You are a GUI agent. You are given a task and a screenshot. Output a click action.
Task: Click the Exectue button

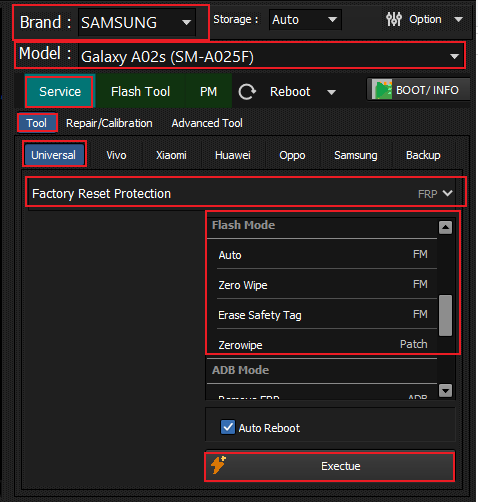point(329,466)
